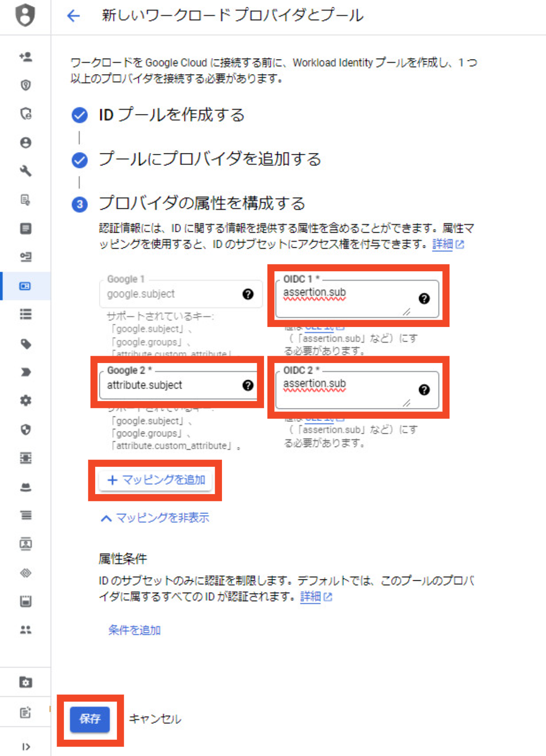
Task: Click the キャンセル button
Action: pos(155,719)
